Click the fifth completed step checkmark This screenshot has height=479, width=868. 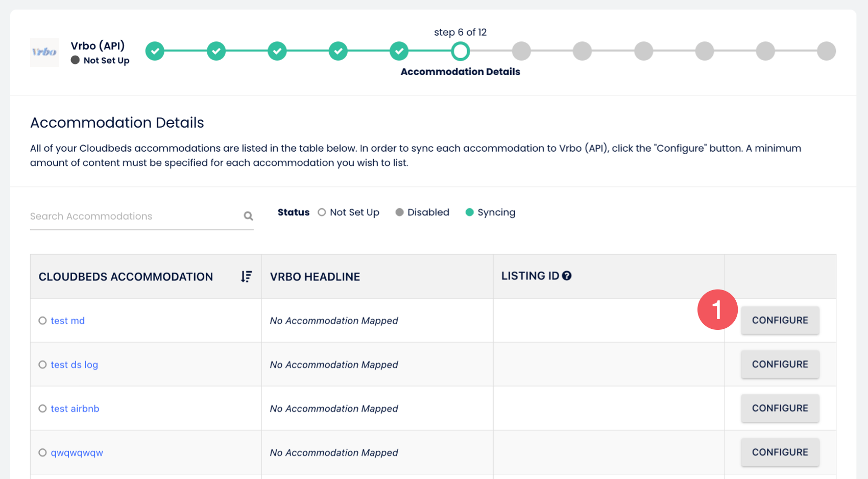[x=399, y=51]
